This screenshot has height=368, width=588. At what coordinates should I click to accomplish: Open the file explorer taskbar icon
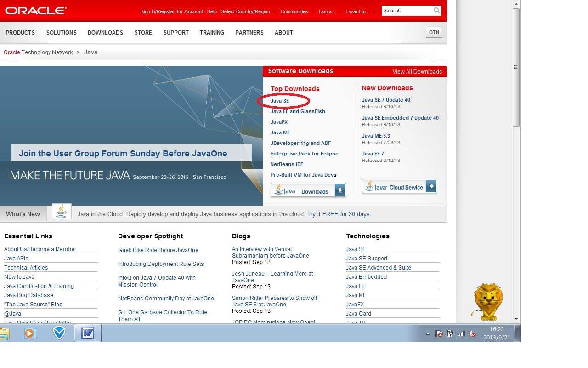click(5, 333)
